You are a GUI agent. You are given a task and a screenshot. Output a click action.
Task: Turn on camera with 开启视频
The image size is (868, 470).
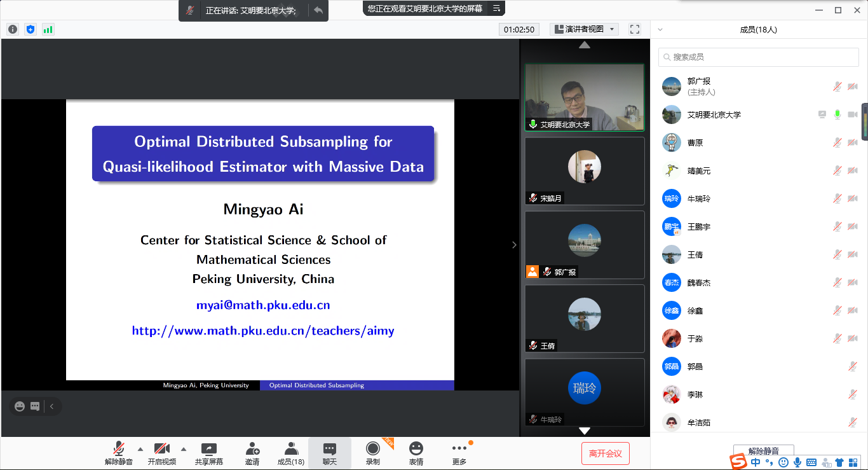coord(162,453)
